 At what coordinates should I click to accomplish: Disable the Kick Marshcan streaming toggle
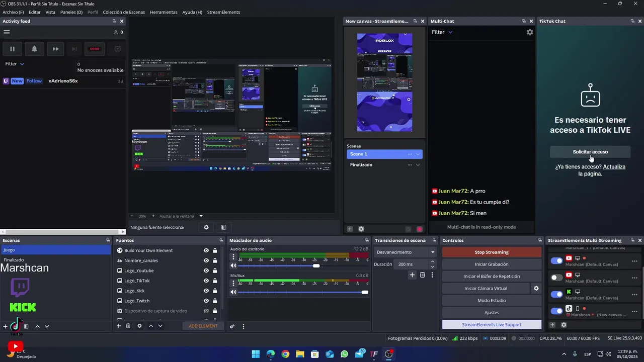(556, 294)
